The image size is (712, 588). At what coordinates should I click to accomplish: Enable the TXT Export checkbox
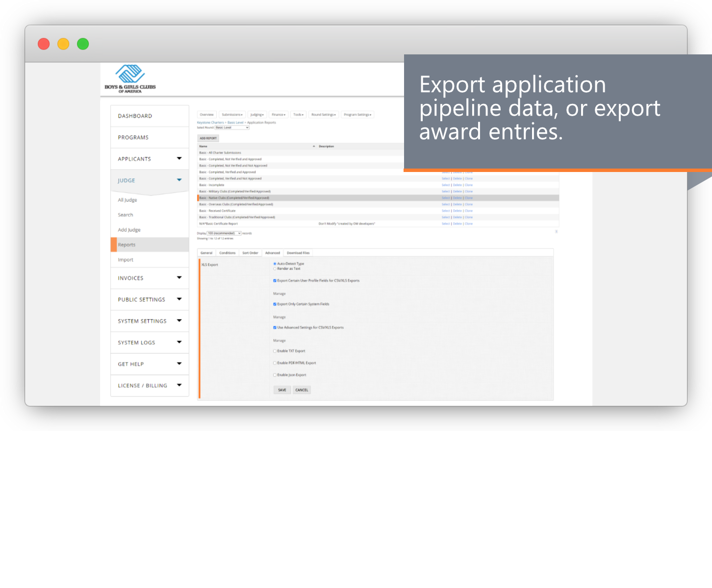click(x=275, y=351)
